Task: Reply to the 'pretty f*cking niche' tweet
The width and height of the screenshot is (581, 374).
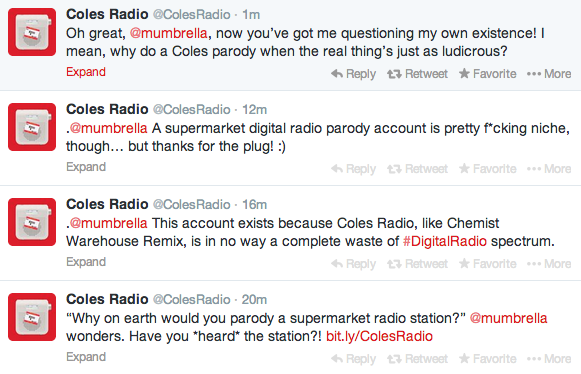Action: pos(353,169)
